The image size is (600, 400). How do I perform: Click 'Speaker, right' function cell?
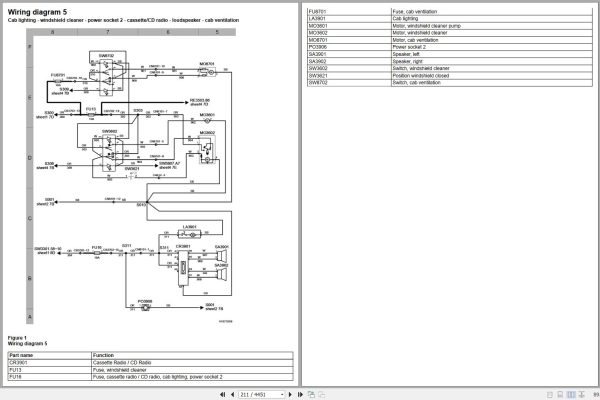tap(492, 61)
